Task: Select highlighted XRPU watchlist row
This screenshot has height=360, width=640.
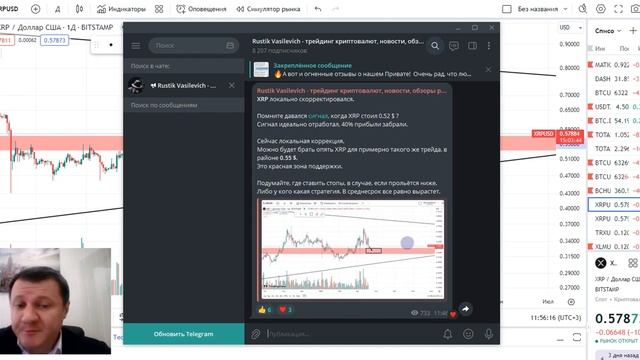Action: [614, 204]
